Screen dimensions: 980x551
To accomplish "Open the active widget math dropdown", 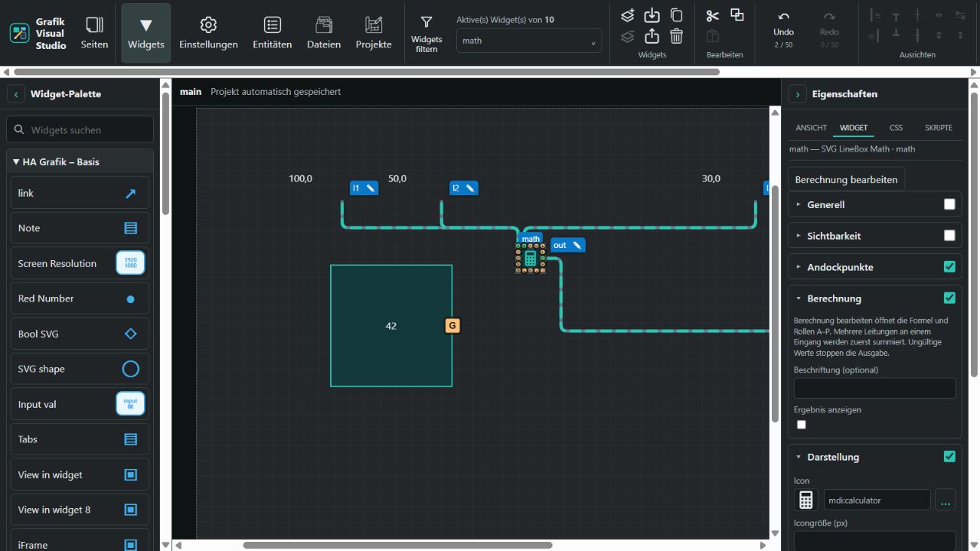I will (529, 41).
